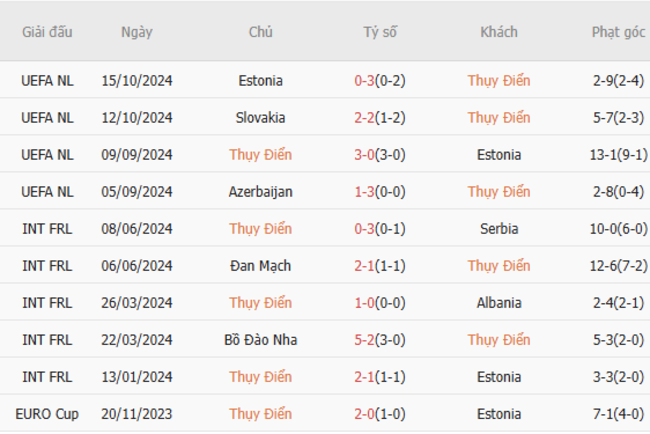Open the 2-2(1-2) Slovakia score
The height and width of the screenshot is (434, 650).
click(380, 118)
